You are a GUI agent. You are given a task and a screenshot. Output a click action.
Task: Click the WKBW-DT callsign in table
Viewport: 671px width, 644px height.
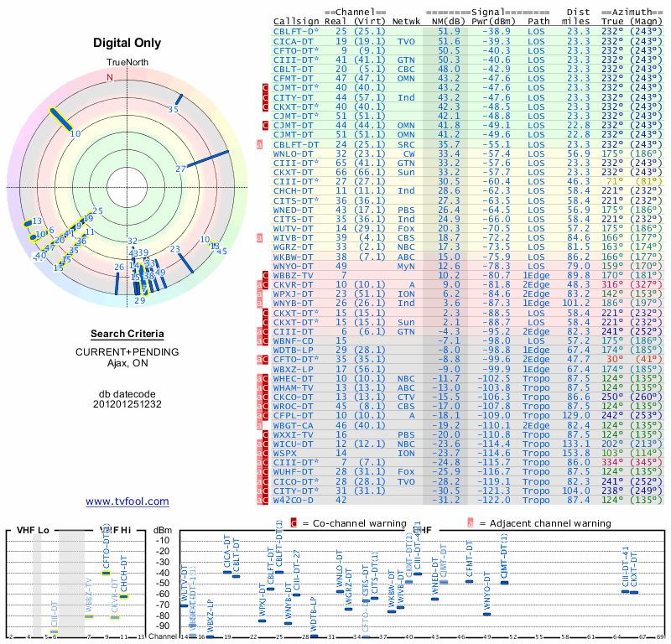coord(294,257)
